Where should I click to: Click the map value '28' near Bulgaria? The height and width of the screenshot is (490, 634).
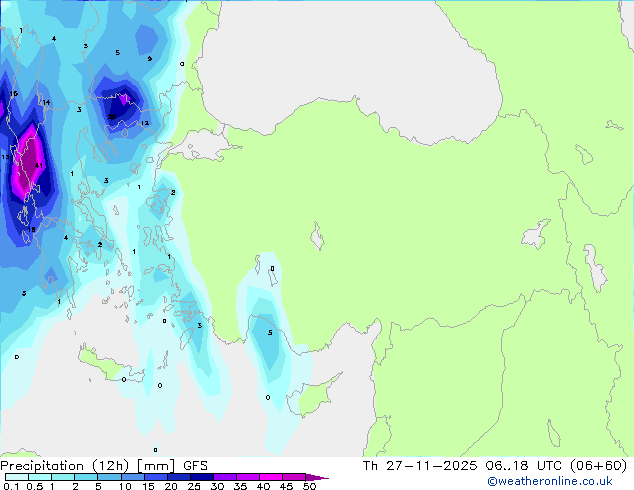click(x=112, y=117)
